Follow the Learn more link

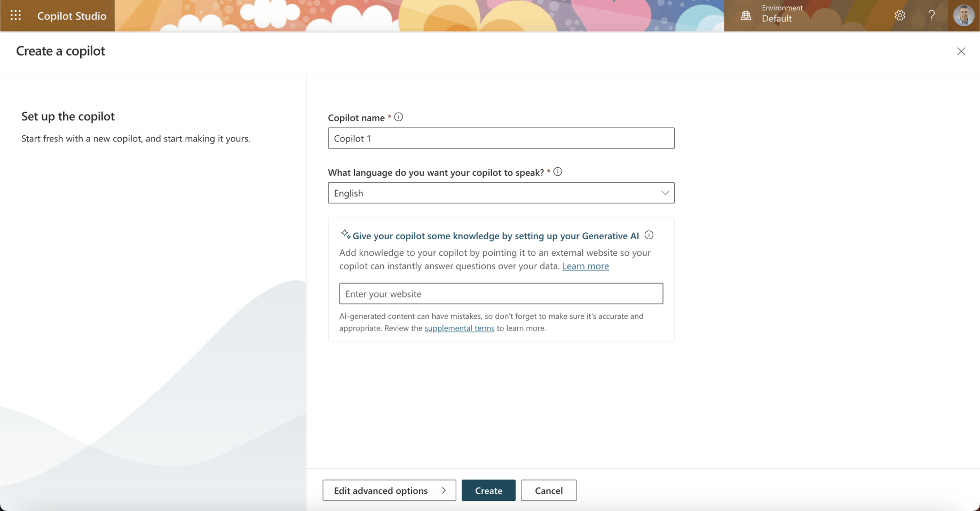pos(586,266)
